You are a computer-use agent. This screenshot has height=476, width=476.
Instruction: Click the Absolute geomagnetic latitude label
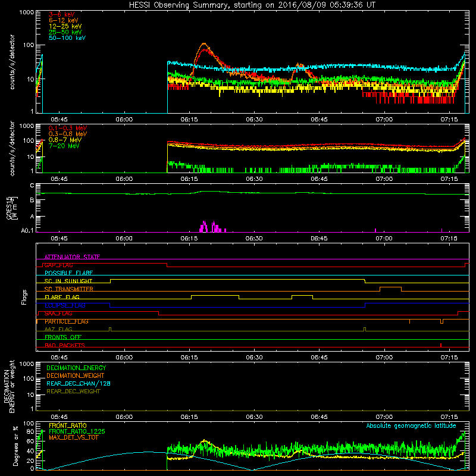(x=411, y=425)
